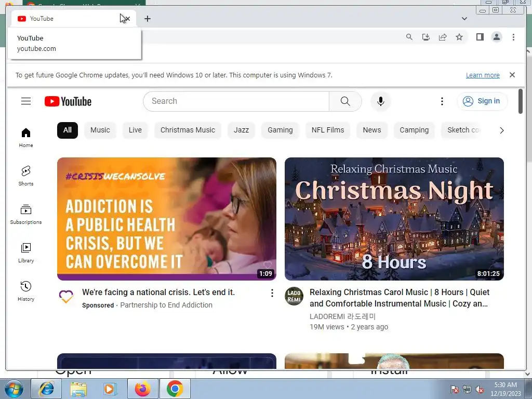
Task: Go to Home in sidebar
Action: point(26,138)
